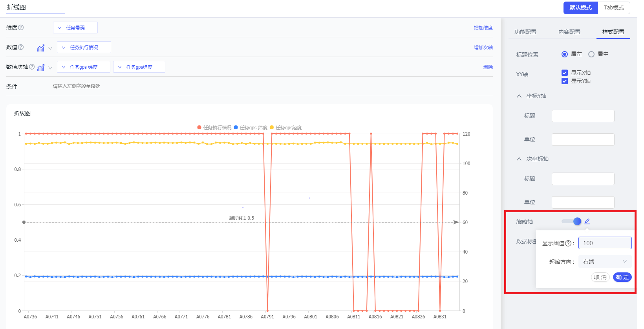The height and width of the screenshot is (329, 644).
Task: Click the 删除 link in 数值次轴 row
Action: coord(488,67)
